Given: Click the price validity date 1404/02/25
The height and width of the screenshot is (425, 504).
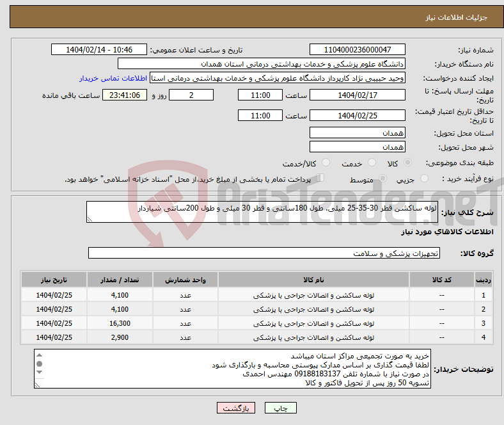Looking at the screenshot, I should click(x=357, y=115).
